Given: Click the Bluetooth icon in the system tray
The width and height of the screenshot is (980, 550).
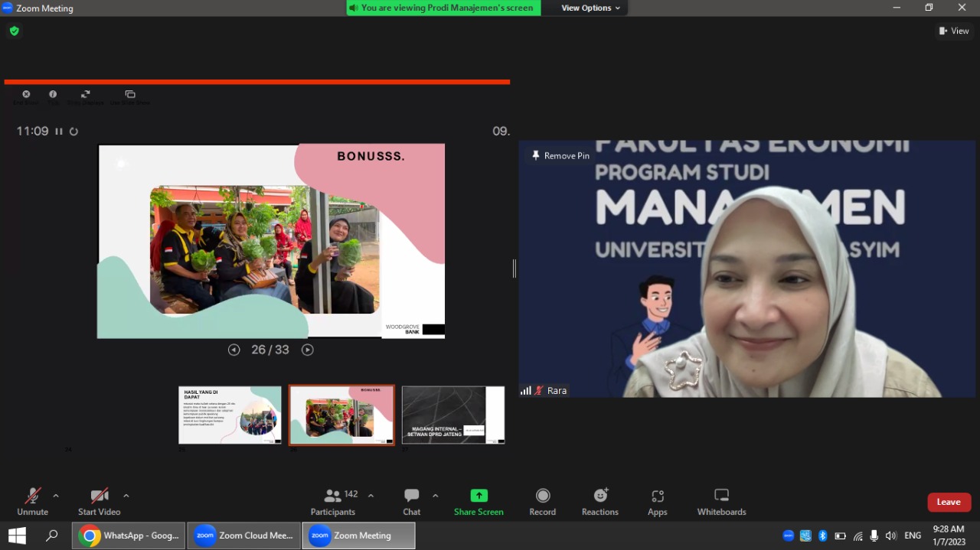Looking at the screenshot, I should (823, 535).
